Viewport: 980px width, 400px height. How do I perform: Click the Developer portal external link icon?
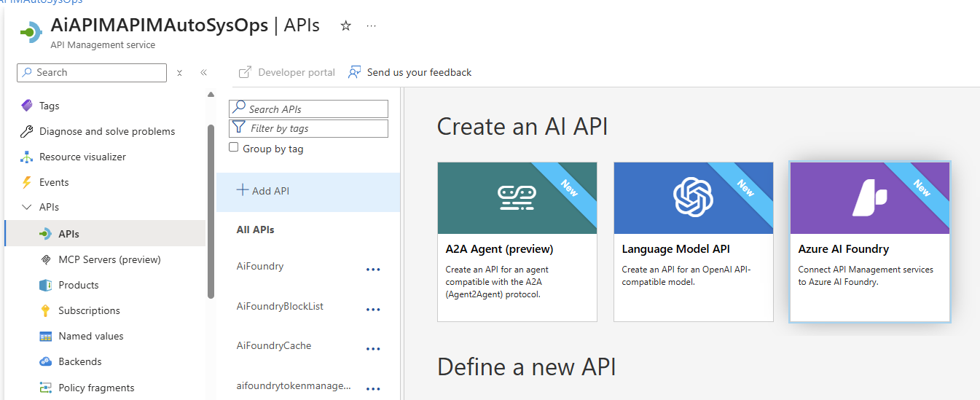[246, 72]
